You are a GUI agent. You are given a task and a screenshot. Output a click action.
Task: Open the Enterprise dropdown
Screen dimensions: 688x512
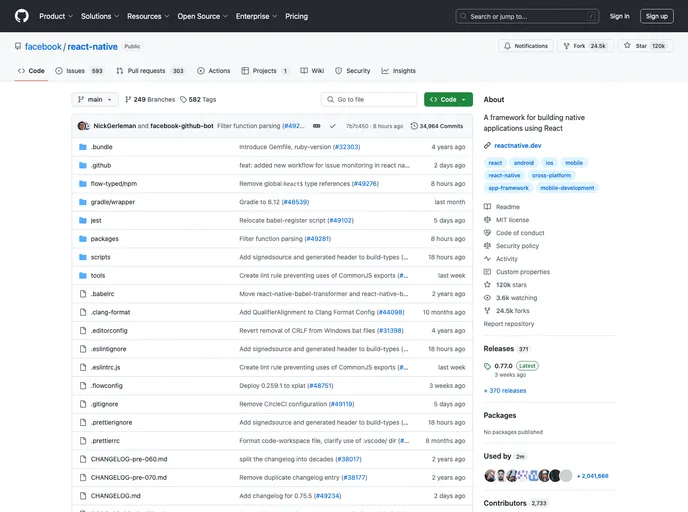click(x=256, y=16)
